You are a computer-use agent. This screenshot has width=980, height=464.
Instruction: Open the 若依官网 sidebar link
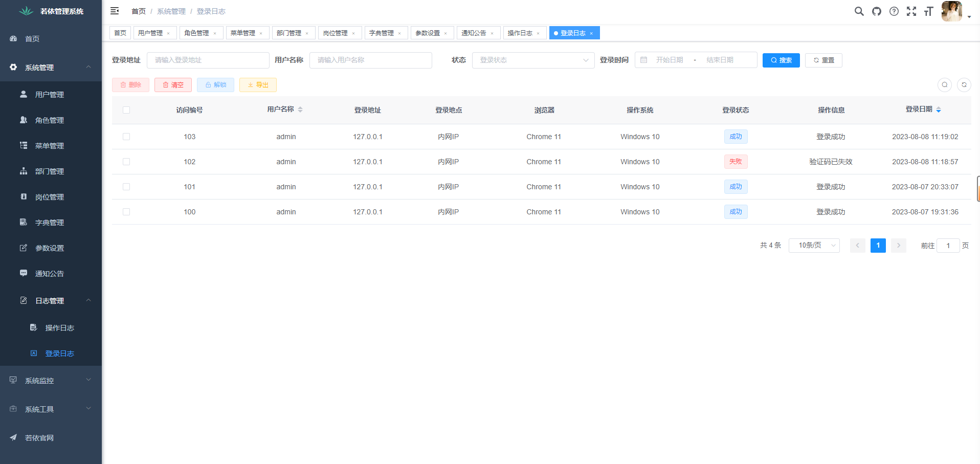pyautogui.click(x=51, y=437)
